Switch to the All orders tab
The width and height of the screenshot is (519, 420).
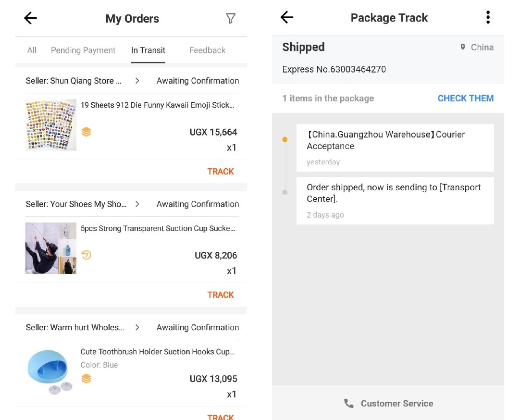(x=32, y=50)
